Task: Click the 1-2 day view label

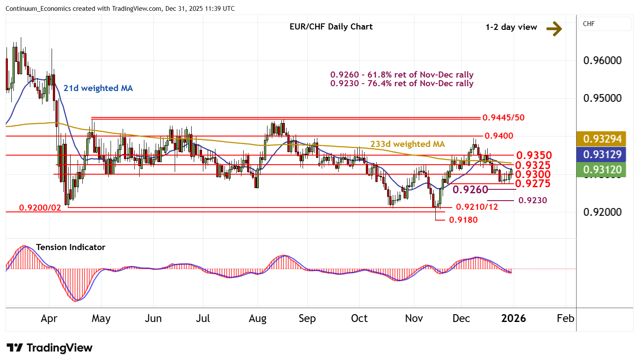Action: click(511, 27)
